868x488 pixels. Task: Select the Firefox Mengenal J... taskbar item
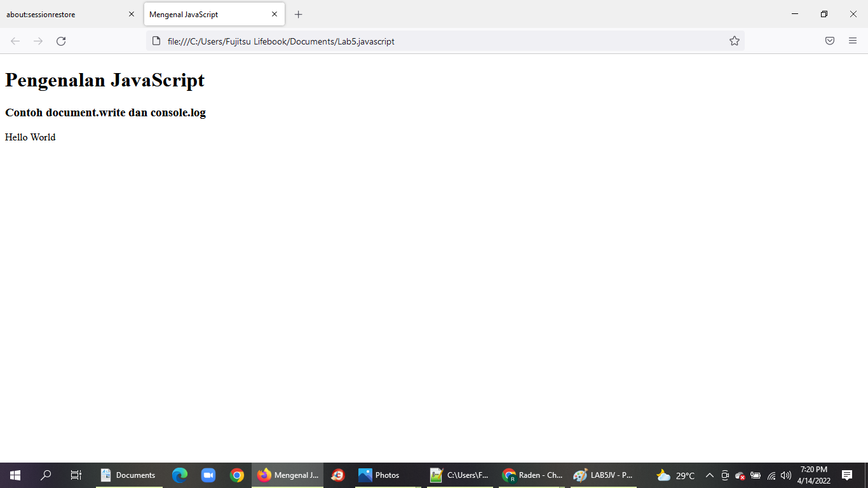pos(288,475)
